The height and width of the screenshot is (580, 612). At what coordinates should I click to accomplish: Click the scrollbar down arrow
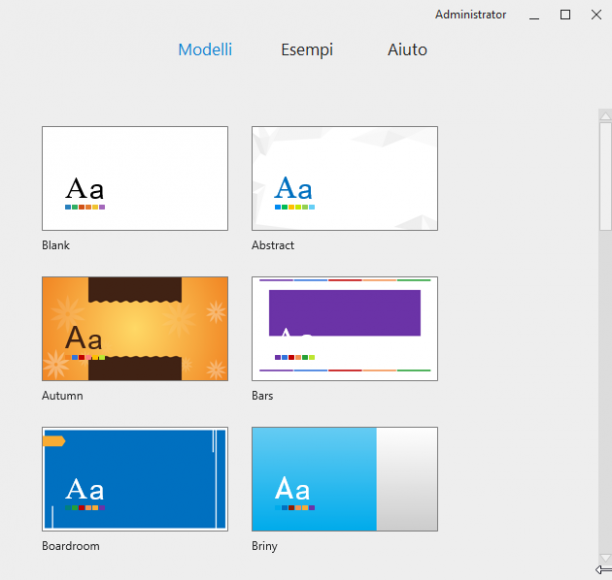click(605, 558)
